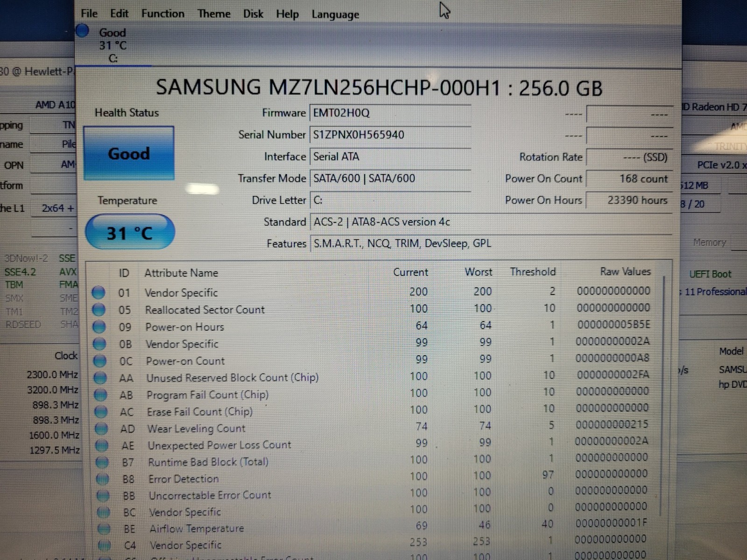Screen dimensions: 747x560
Task: Click the Attribute Name column header
Action: 181,273
